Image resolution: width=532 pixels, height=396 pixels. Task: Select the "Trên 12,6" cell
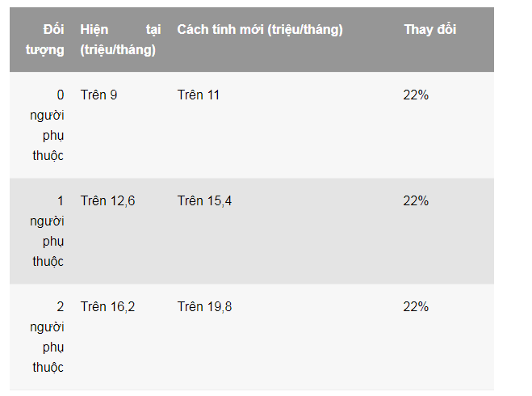point(108,201)
